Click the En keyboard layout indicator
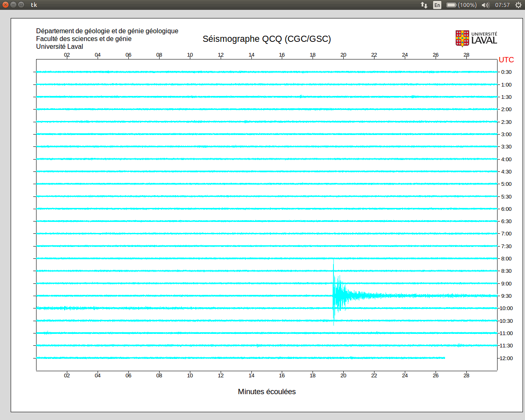Screen dimensions: 525x420 (437, 5)
